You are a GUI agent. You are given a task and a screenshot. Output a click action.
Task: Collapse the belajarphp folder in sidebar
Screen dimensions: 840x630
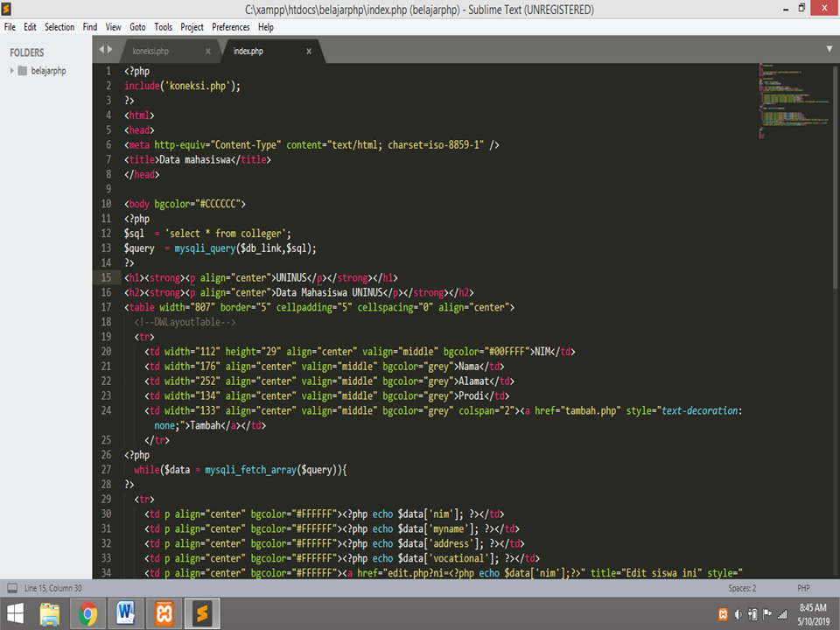pos(11,70)
